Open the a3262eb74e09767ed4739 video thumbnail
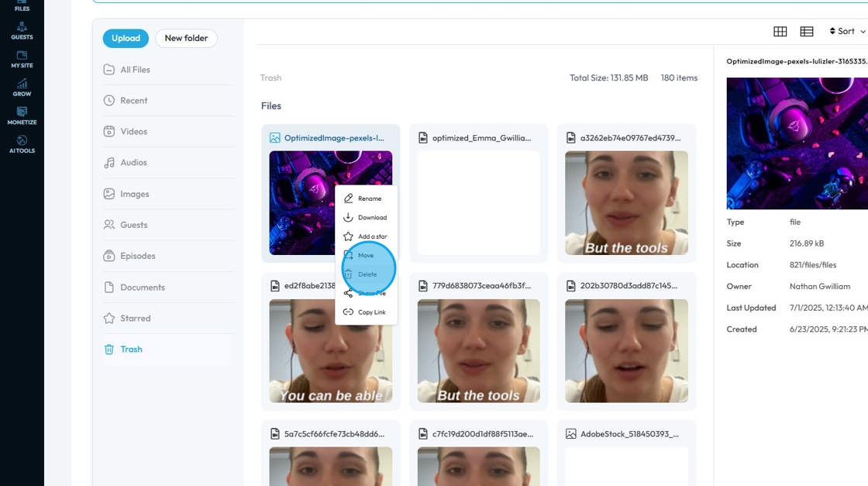 [627, 203]
